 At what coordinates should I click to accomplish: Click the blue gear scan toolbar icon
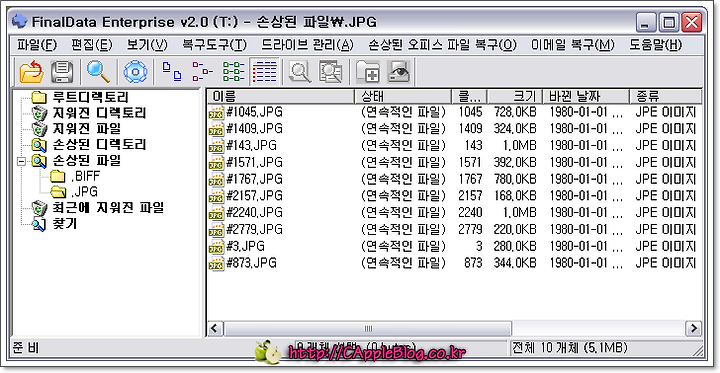tap(135, 72)
